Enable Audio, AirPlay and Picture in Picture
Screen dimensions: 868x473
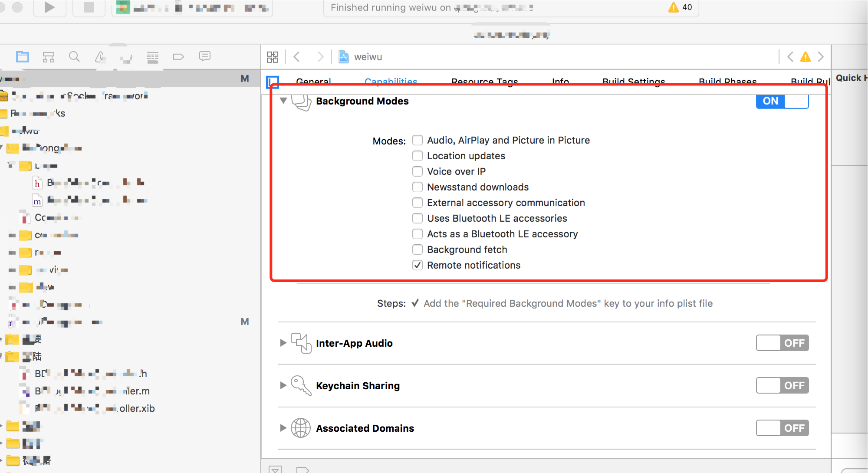(418, 140)
